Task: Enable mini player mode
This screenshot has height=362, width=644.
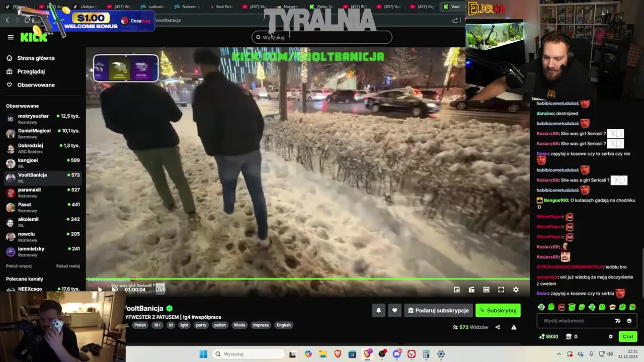Action: click(x=457, y=290)
